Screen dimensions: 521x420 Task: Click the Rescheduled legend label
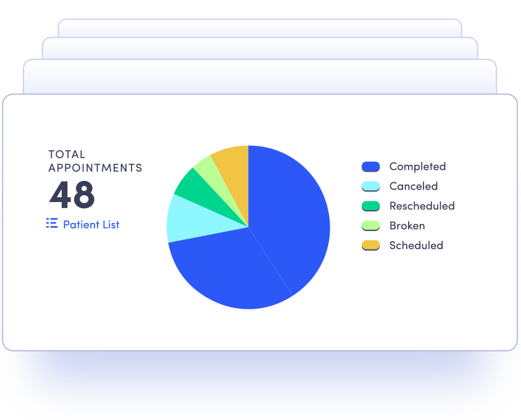point(422,206)
